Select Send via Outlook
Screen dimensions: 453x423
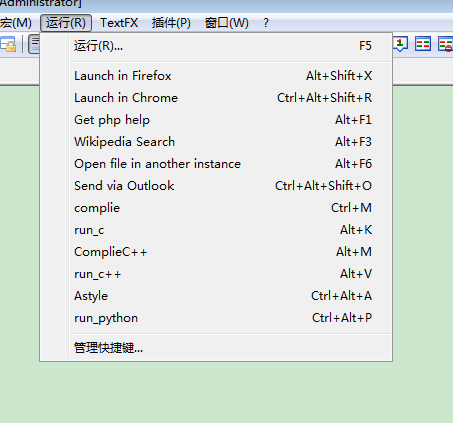(216, 186)
